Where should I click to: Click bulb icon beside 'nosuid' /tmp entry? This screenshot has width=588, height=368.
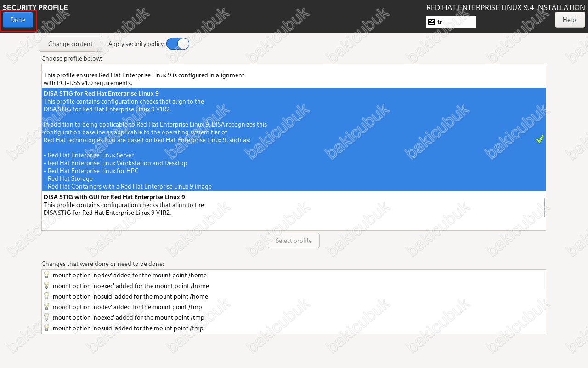tap(46, 328)
